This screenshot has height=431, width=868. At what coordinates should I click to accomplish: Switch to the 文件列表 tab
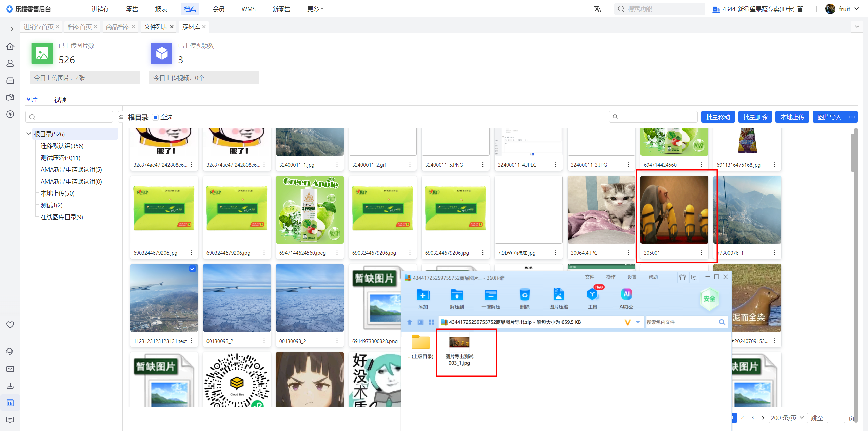(156, 27)
